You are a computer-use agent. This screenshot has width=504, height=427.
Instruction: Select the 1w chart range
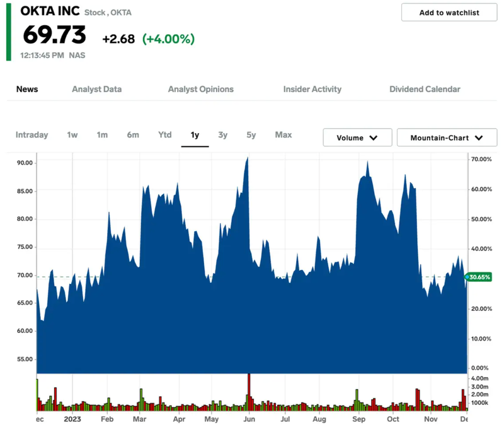tap(72, 135)
